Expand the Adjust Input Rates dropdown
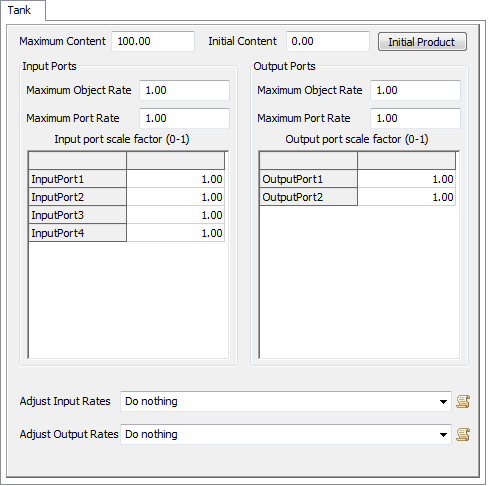 coord(443,401)
